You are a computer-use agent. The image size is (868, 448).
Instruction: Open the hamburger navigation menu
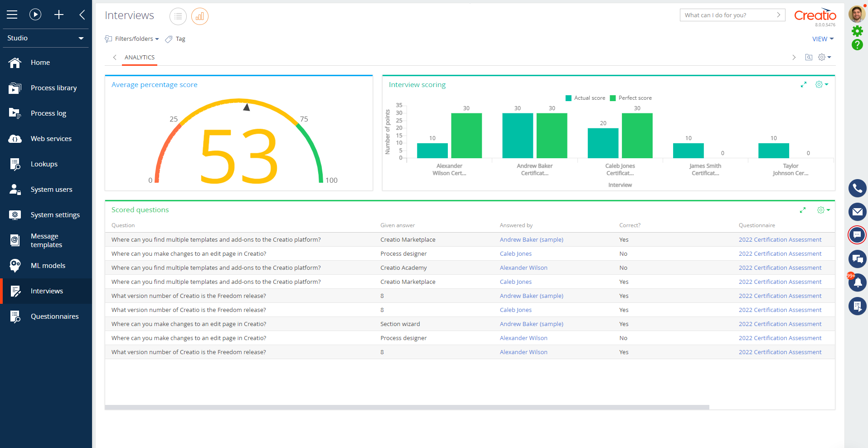tap(12, 15)
